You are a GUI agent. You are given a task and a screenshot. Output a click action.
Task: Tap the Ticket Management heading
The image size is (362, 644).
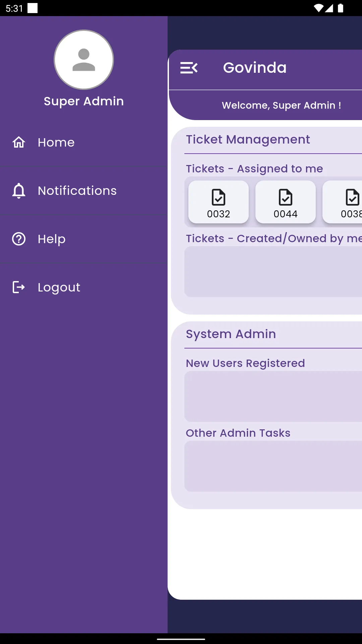[248, 140]
